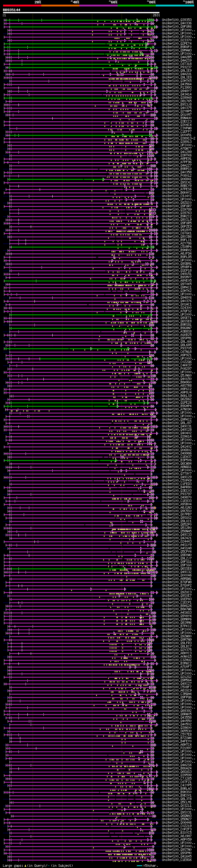Screen dimensions: 197x868
Task: Open hit UniRef100_O23370
Action: tap(177, 40)
